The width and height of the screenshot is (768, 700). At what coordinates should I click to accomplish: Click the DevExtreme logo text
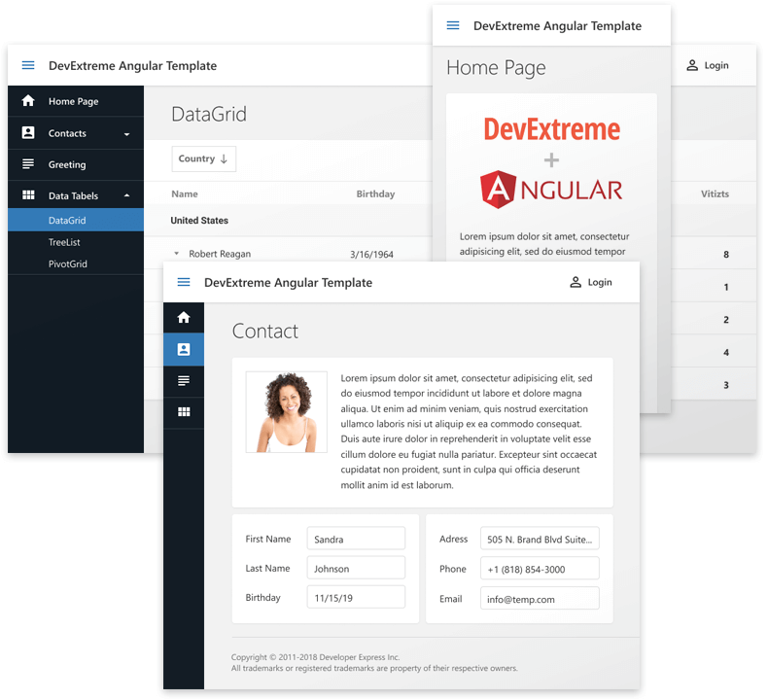[x=551, y=129]
